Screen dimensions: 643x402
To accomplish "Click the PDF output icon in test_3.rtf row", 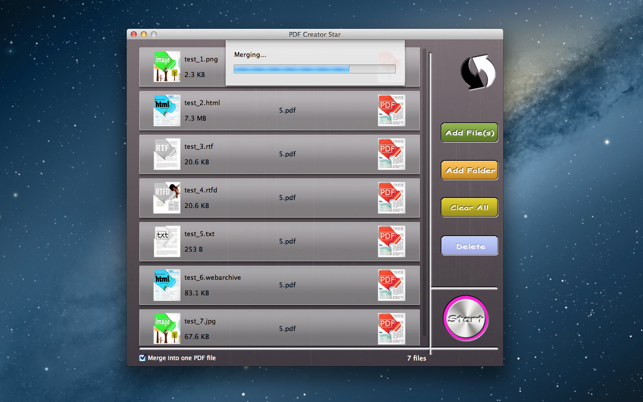I will click(392, 154).
